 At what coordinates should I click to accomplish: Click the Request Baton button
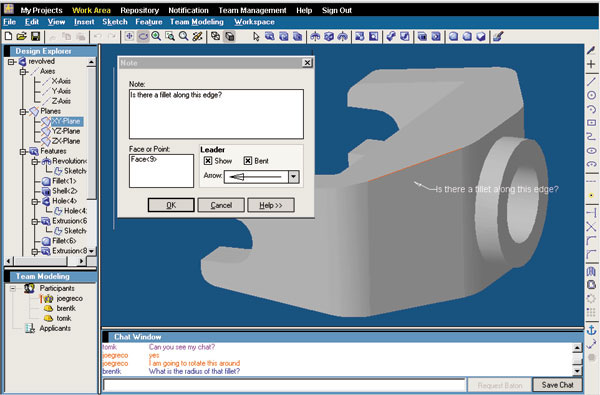(x=500, y=385)
